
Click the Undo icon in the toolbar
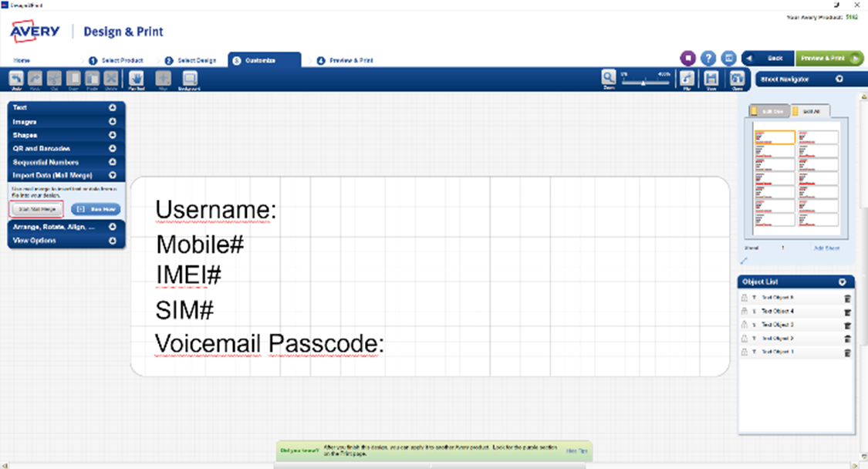tap(16, 78)
